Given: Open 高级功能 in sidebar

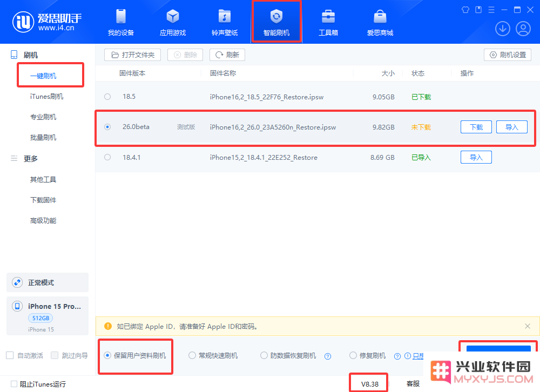Looking at the screenshot, I should [43, 221].
